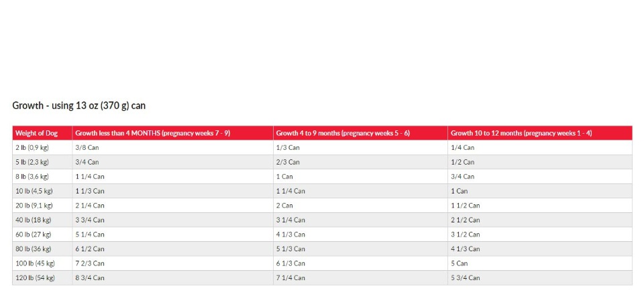Viewport: 644px width, 301px height.
Task: Click the '2 Can' cell in the 20 lb row
Action: click(284, 206)
